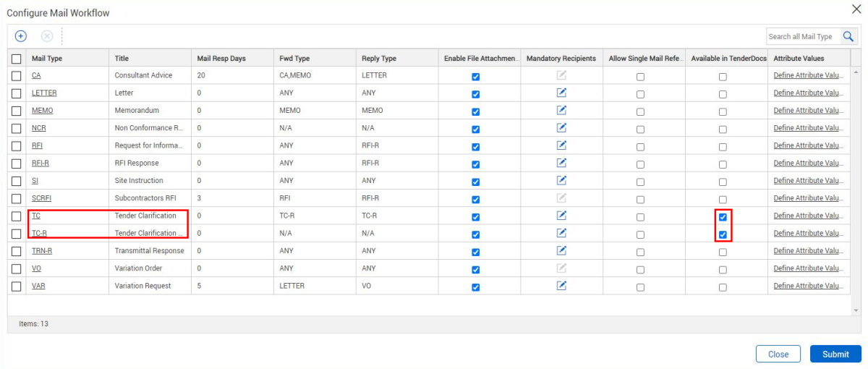Open mandatory recipients editor for RFI row
Image resolution: width=868 pixels, height=369 pixels.
coord(561,145)
